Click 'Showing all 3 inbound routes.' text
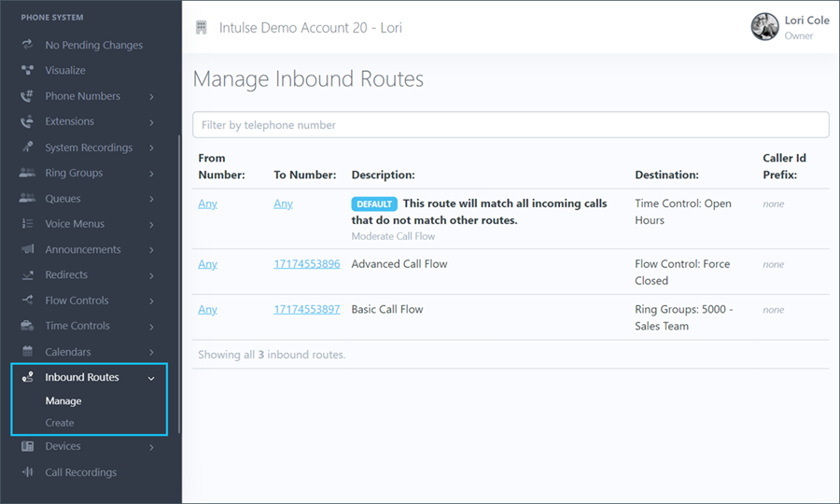840x504 pixels. 272,355
